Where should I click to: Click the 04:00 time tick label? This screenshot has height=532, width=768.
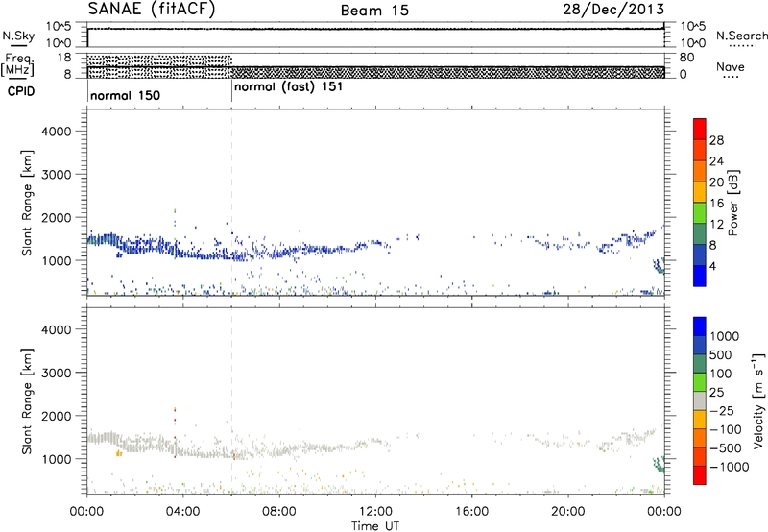coord(183,512)
